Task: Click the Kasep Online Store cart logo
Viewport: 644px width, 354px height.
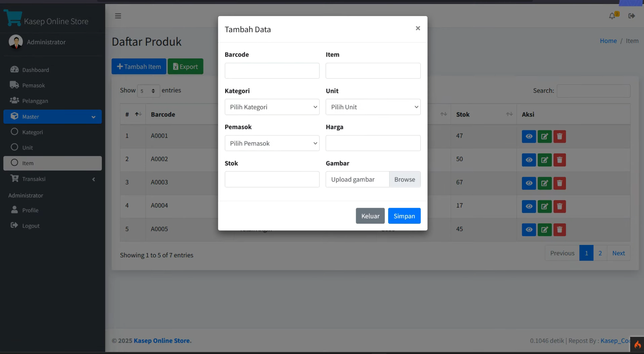Action: [x=13, y=18]
